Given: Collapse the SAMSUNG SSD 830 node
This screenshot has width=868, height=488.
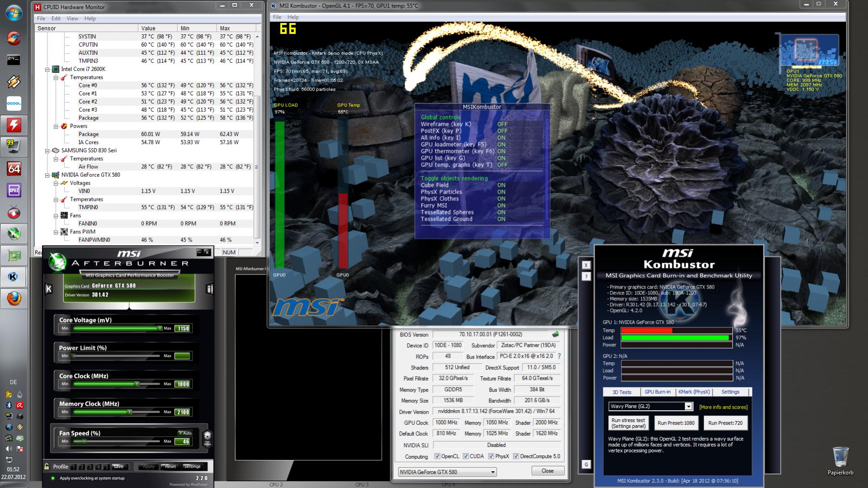Looking at the screenshot, I should pyautogui.click(x=47, y=151).
